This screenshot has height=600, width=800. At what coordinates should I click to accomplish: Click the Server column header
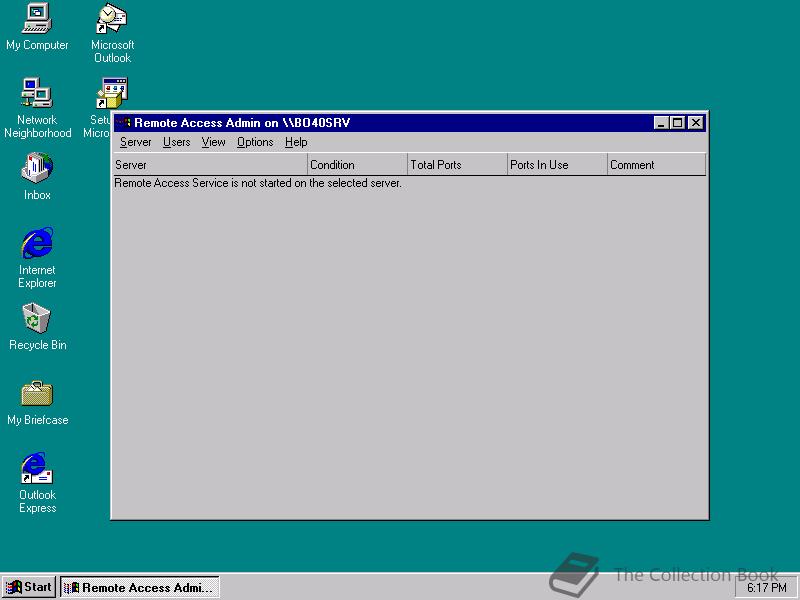[210, 165]
